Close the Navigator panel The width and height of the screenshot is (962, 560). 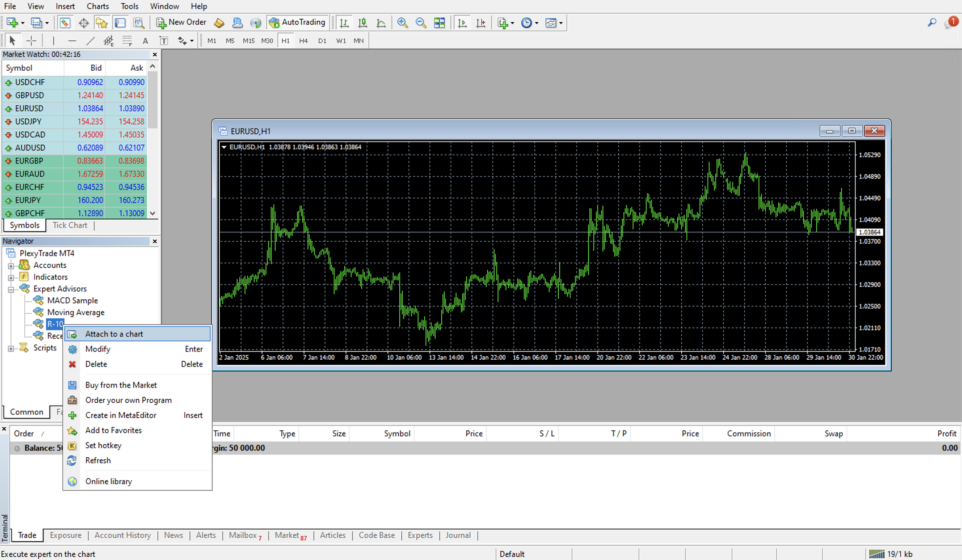pyautogui.click(x=155, y=241)
